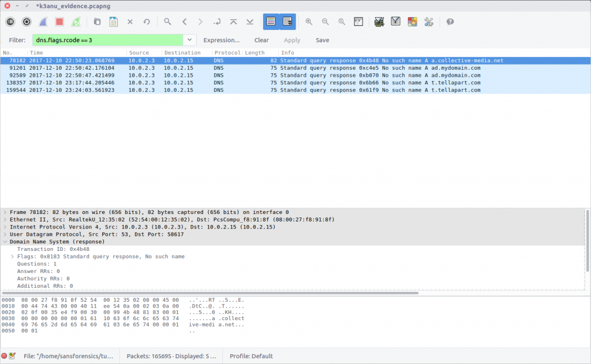Select the Questions: 1 field
Image resolution: width=591 pixels, height=364 pixels.
(36, 264)
